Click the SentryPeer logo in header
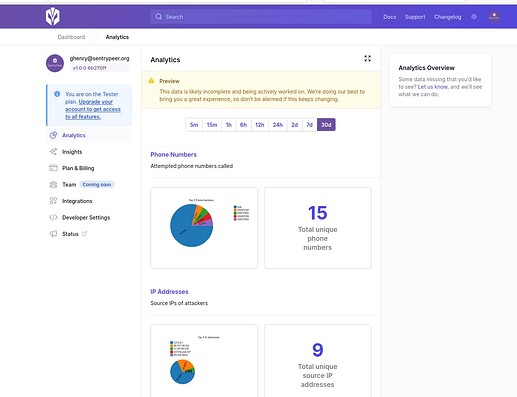This screenshot has height=397, width=517. (x=53, y=17)
